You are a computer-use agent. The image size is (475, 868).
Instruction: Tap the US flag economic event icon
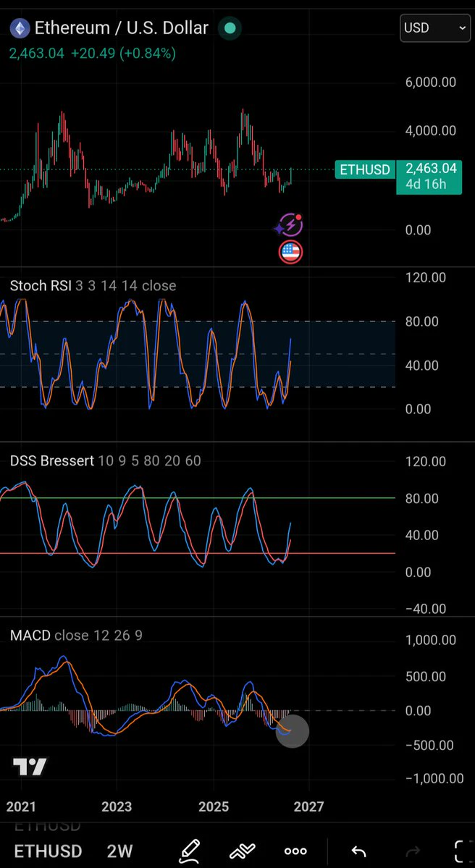click(290, 253)
